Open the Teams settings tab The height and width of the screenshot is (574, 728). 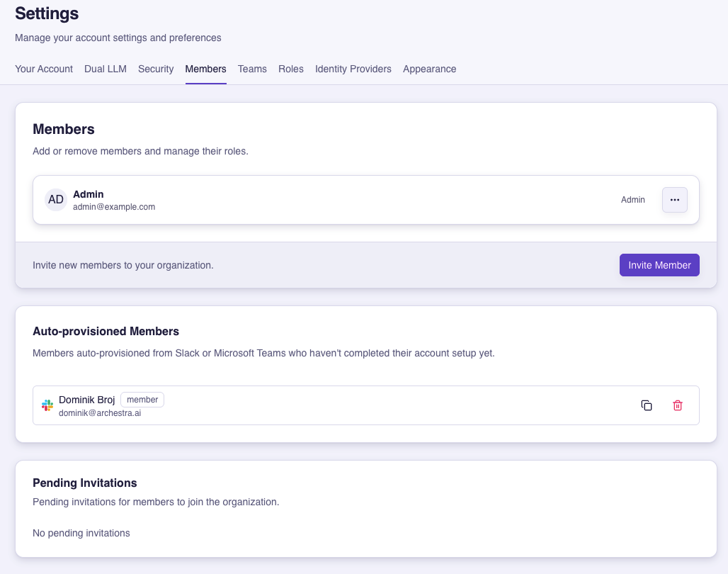(252, 69)
